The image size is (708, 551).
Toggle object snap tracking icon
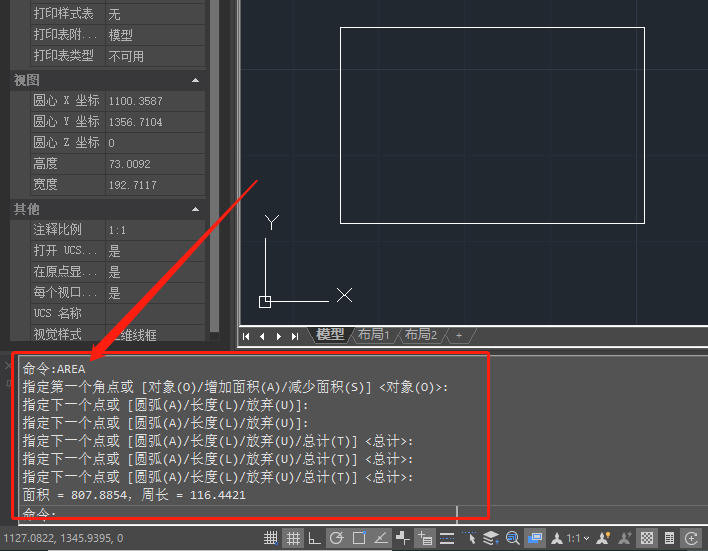[381, 538]
